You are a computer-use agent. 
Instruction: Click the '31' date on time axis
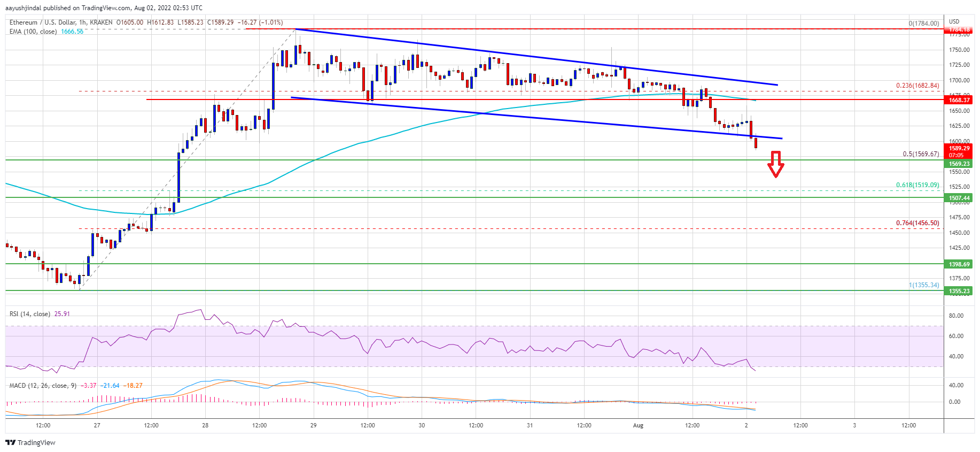(530, 426)
